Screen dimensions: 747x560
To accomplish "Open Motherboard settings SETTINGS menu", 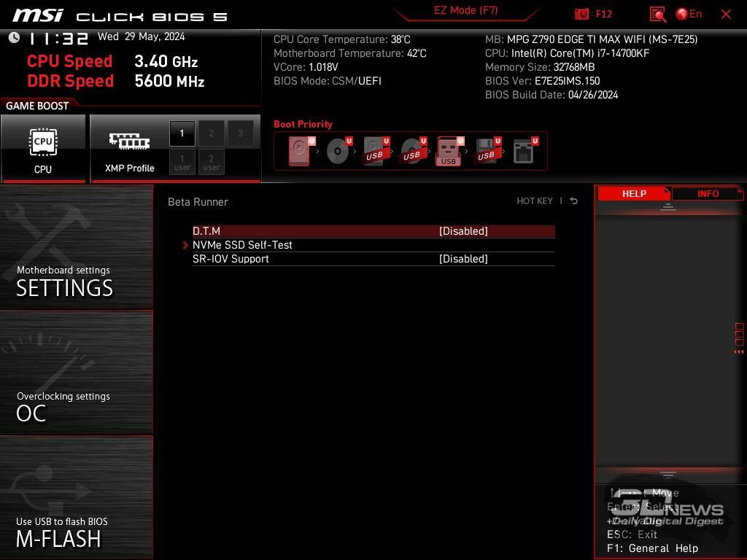I will tap(76, 246).
